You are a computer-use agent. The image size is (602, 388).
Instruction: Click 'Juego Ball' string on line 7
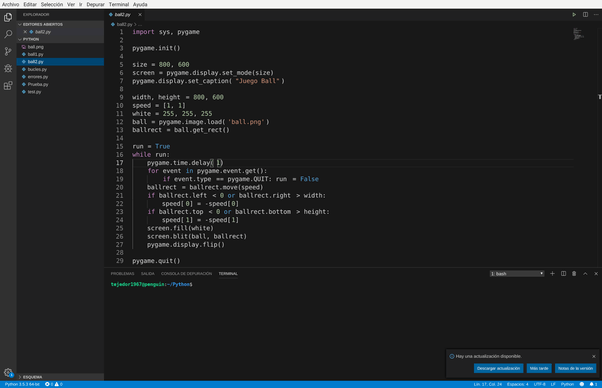pyautogui.click(x=258, y=81)
